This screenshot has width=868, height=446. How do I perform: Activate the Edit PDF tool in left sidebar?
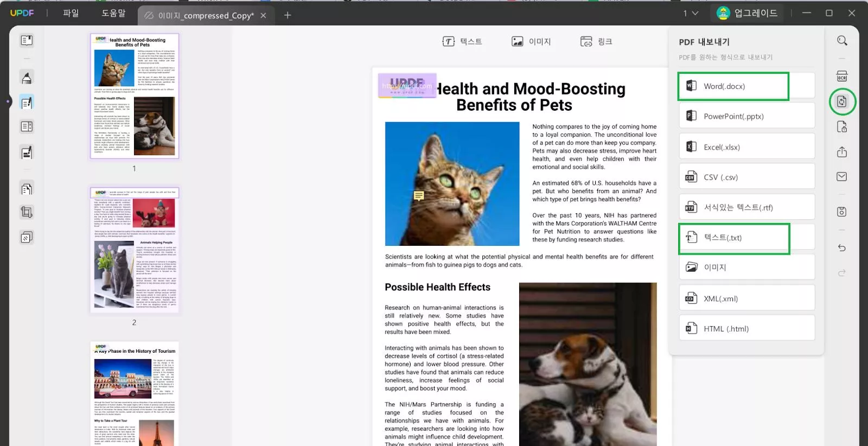[x=26, y=103]
